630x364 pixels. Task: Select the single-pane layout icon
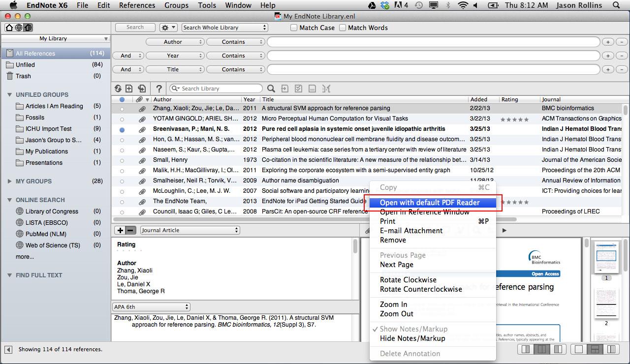click(x=579, y=349)
